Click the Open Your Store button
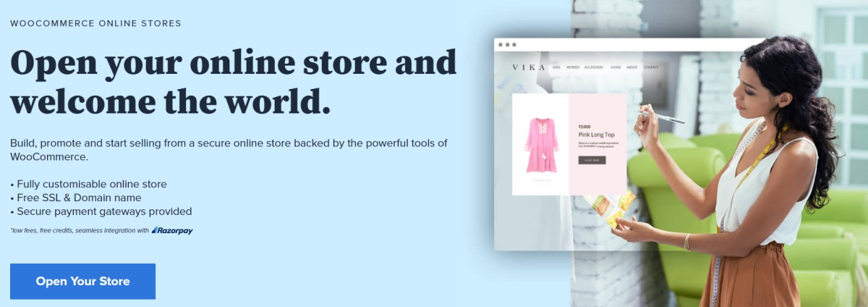The height and width of the screenshot is (307, 868). pyautogui.click(x=82, y=281)
